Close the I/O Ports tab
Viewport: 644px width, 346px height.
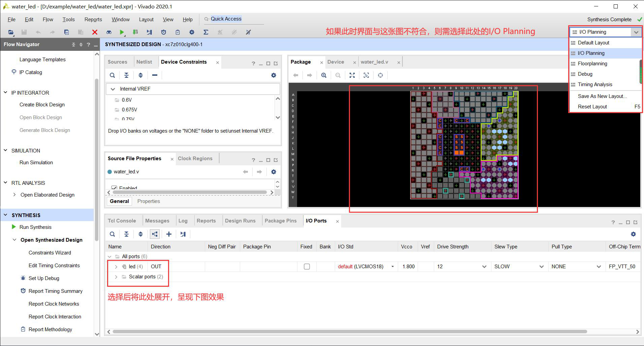[337, 221]
